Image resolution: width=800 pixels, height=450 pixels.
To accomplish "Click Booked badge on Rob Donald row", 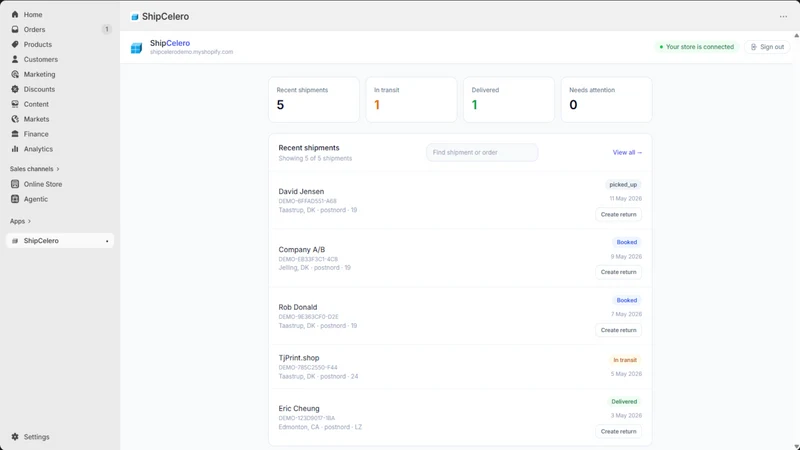I will pos(627,301).
